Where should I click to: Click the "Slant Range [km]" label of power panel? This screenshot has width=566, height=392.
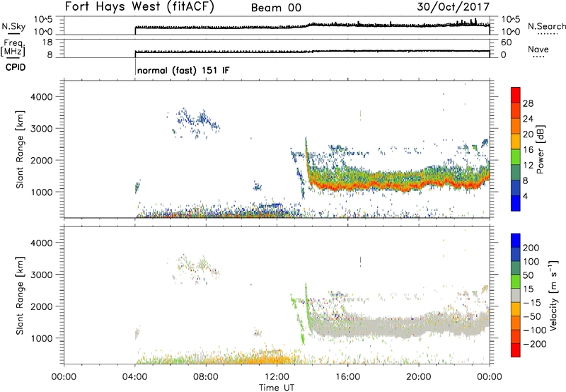(20, 149)
